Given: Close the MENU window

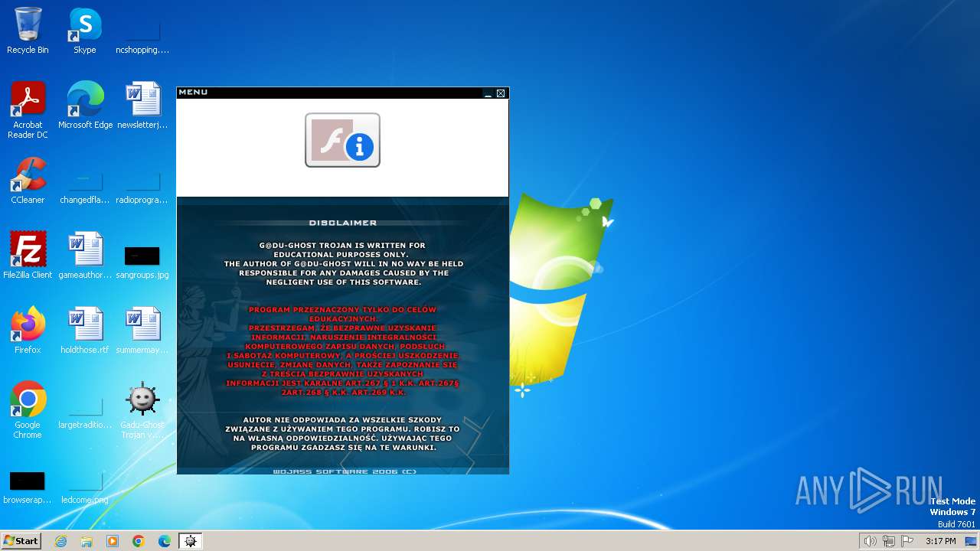Looking at the screenshot, I should 501,93.
